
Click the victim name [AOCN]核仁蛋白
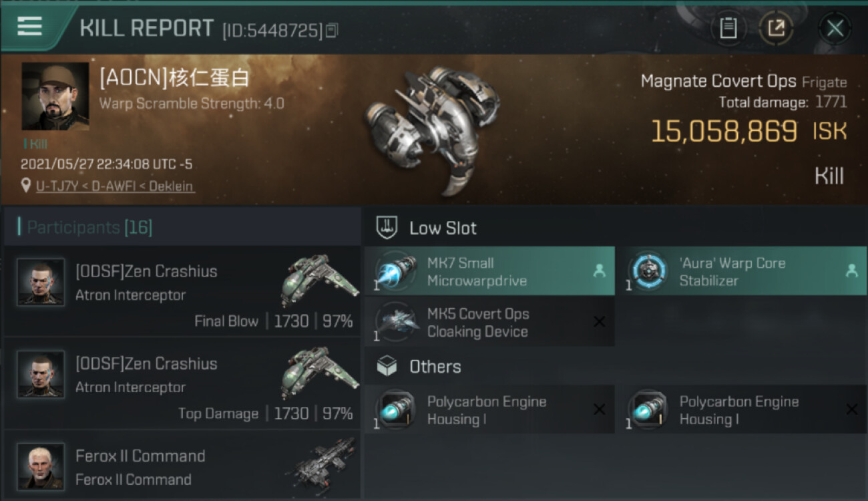click(x=174, y=78)
